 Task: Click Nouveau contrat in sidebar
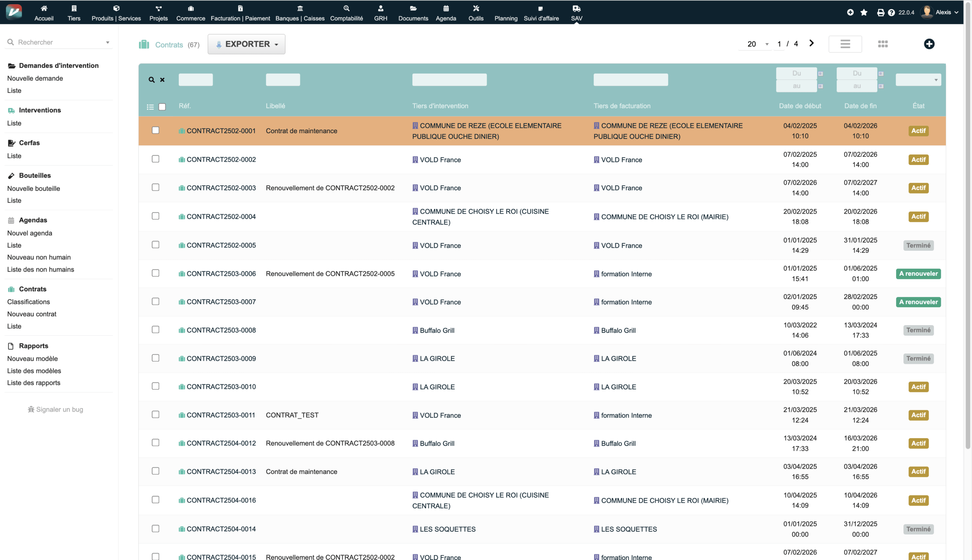click(x=32, y=314)
